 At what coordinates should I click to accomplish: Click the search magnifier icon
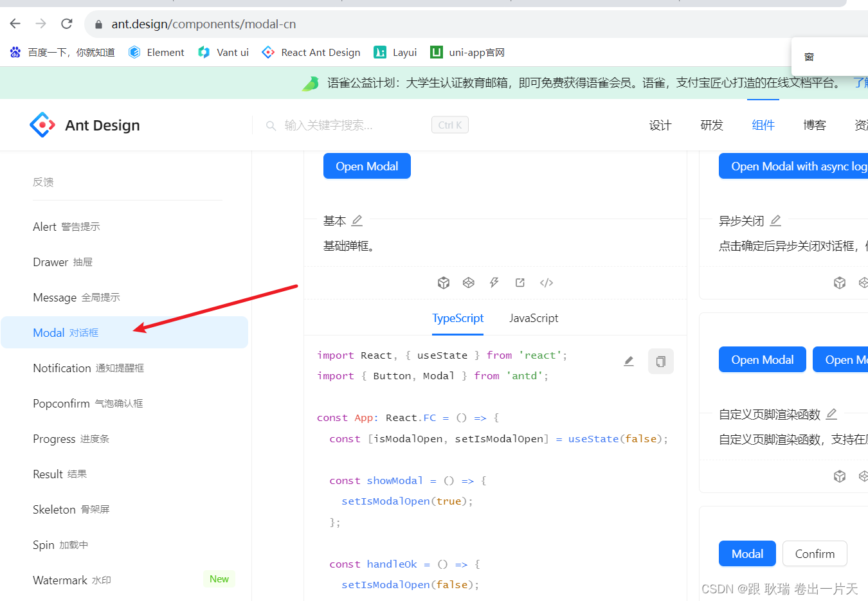pyautogui.click(x=271, y=125)
